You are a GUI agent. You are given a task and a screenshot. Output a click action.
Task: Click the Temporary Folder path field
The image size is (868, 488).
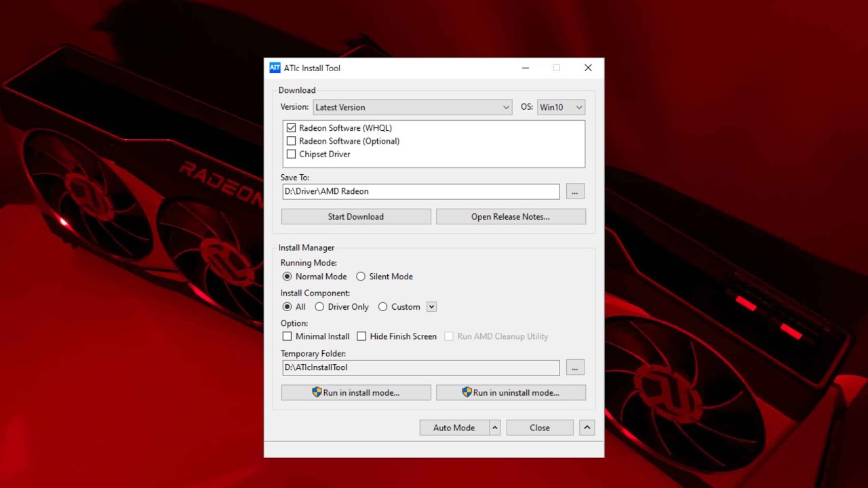coord(420,367)
